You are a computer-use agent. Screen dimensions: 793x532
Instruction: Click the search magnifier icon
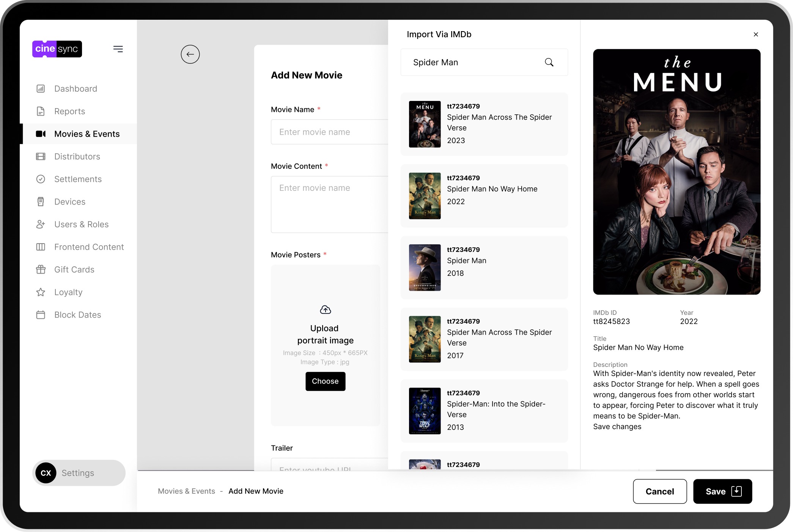549,62
